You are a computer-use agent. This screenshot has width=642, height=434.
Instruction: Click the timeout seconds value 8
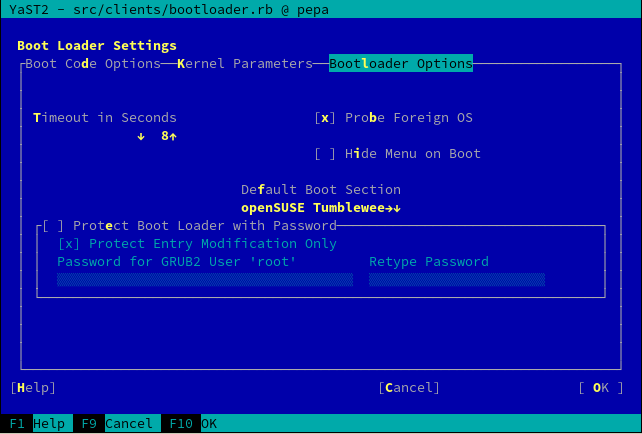(x=164, y=136)
